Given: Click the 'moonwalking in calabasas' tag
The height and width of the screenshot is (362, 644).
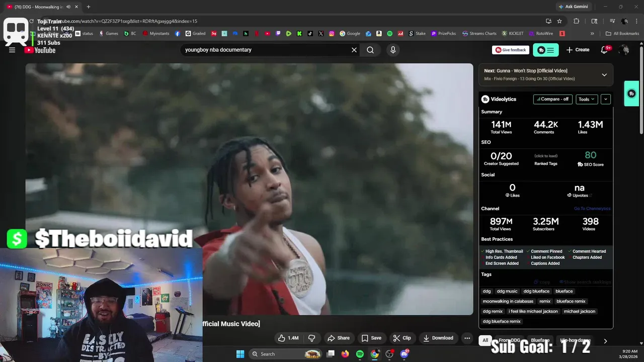Looking at the screenshot, I should pos(508,301).
